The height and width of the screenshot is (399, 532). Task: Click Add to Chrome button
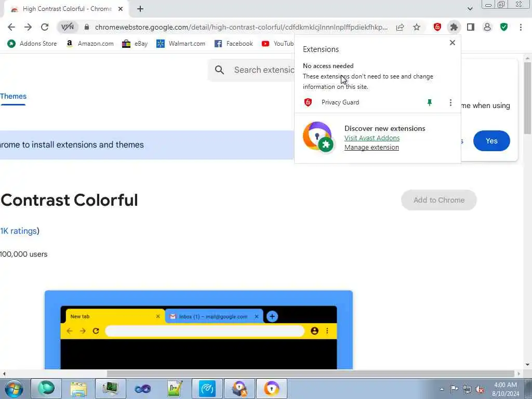(438, 200)
